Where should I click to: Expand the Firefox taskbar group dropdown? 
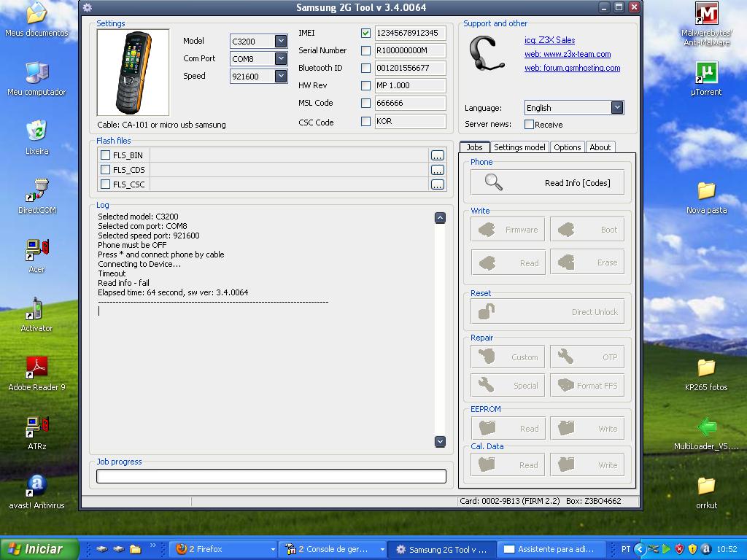click(x=273, y=550)
